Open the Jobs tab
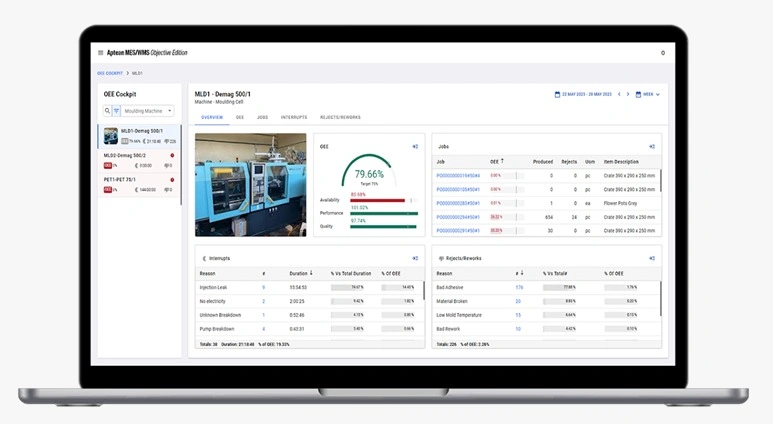The height and width of the screenshot is (424, 773). point(262,117)
